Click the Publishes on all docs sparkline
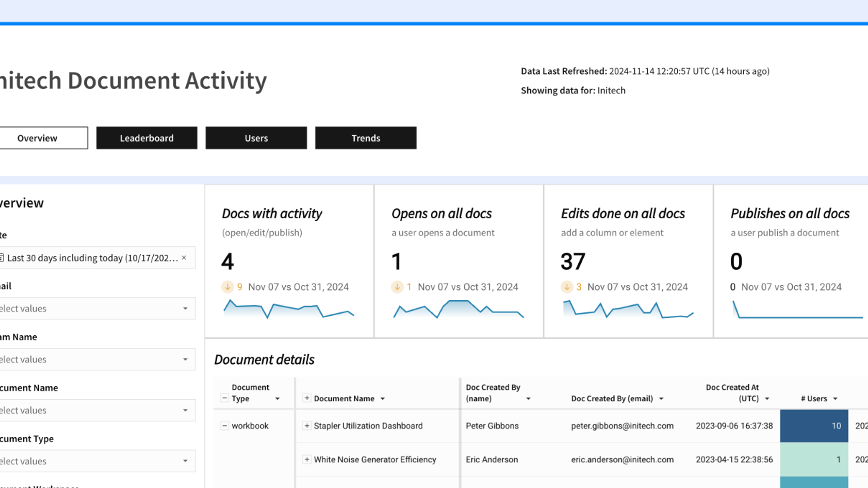868x488 pixels. (x=798, y=309)
